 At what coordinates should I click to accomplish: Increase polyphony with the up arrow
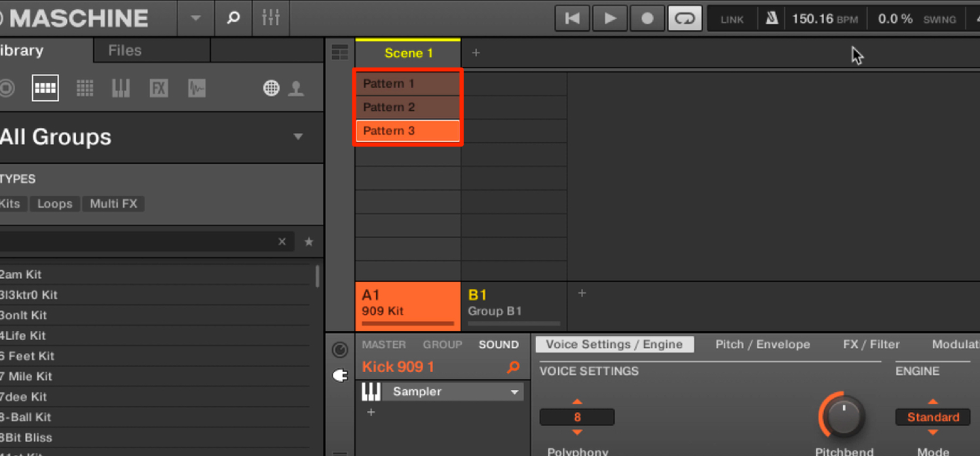(577, 402)
